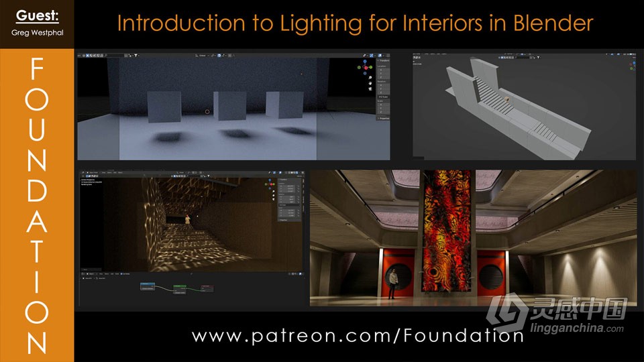Toggle Use Nodes checkbox in node editor
Viewport: 644px width, 362px height.
click(x=121, y=274)
